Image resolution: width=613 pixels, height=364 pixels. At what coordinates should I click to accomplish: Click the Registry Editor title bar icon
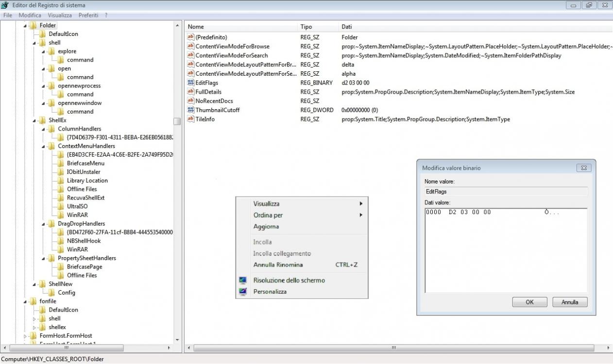click(5, 5)
